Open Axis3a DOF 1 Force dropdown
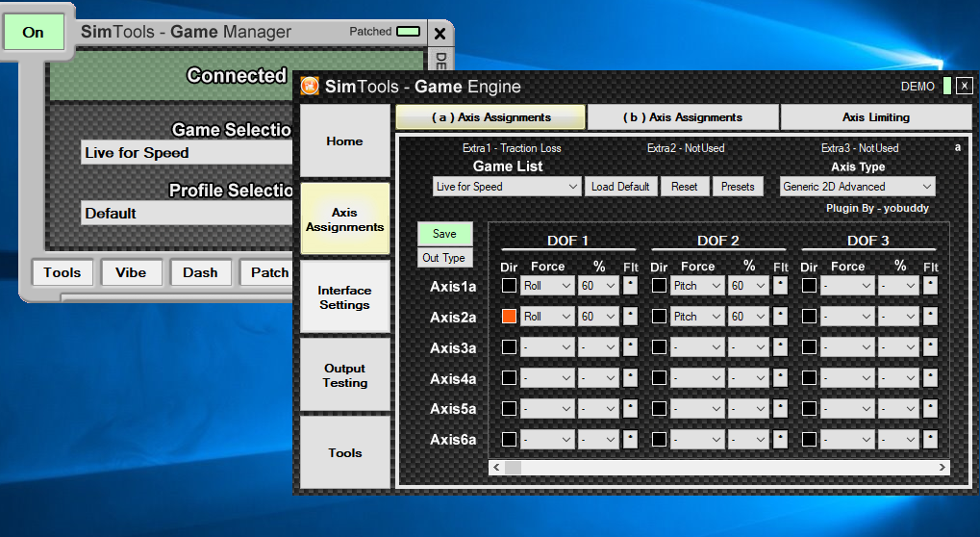The width and height of the screenshot is (980, 537). point(547,347)
